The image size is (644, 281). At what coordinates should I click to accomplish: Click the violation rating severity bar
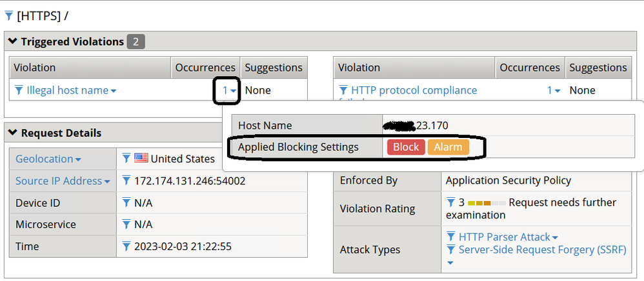(x=487, y=203)
